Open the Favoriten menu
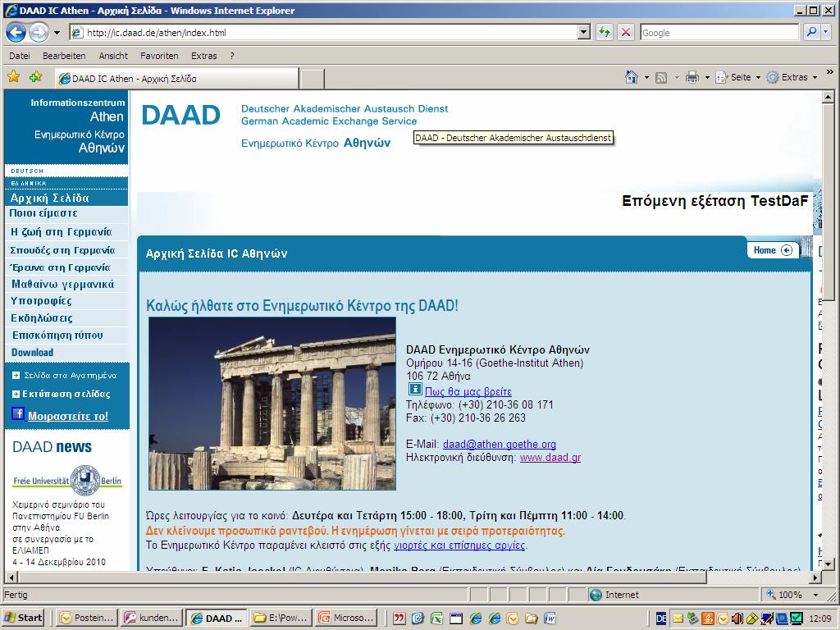 [x=159, y=56]
